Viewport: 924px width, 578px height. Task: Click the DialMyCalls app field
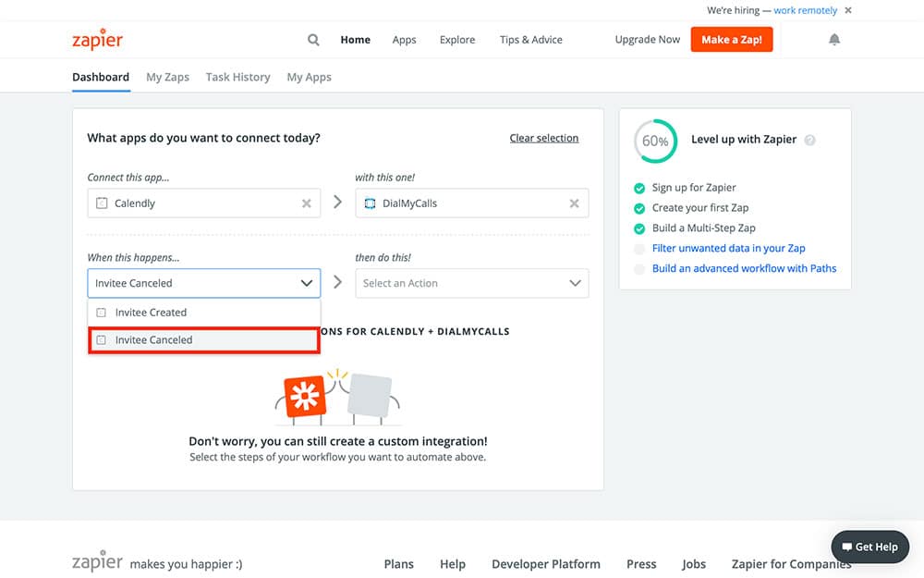[462, 203]
